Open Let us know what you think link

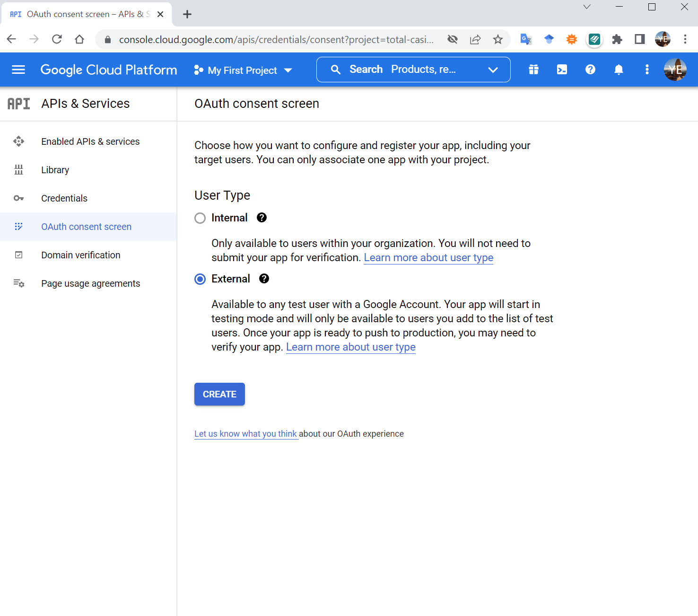coord(246,434)
